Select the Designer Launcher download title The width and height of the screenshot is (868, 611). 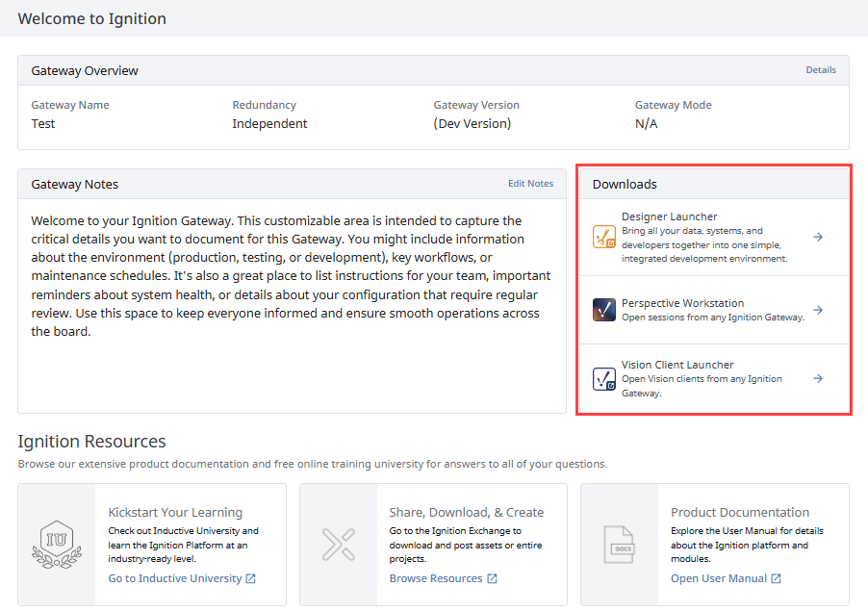669,216
